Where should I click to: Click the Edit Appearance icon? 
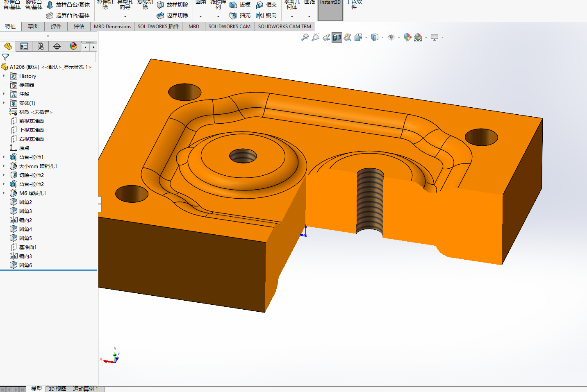[x=407, y=37]
